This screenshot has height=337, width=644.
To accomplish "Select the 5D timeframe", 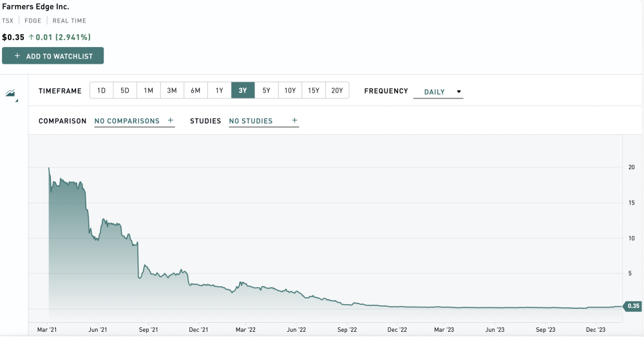I will [125, 90].
